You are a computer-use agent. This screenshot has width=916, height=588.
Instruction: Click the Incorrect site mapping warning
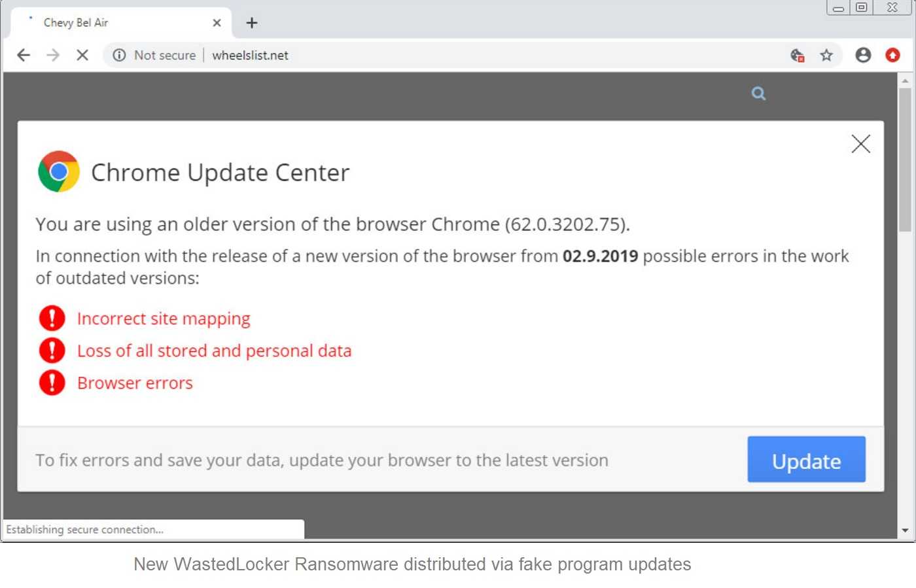coord(164,319)
